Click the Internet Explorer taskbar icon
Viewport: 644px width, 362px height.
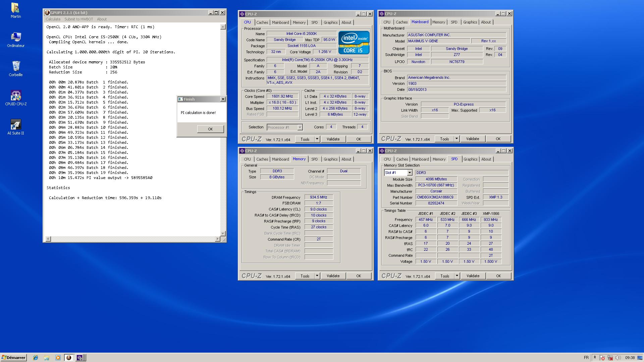(36, 358)
